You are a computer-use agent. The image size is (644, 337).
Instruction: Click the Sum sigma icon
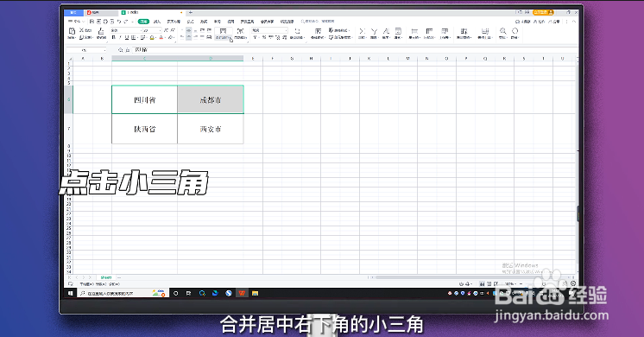click(362, 31)
